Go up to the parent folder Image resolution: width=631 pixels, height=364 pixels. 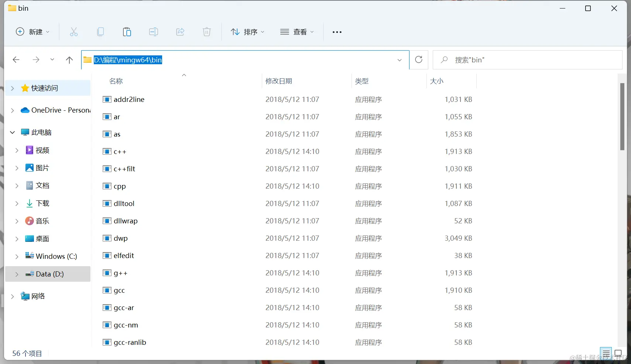[69, 59]
